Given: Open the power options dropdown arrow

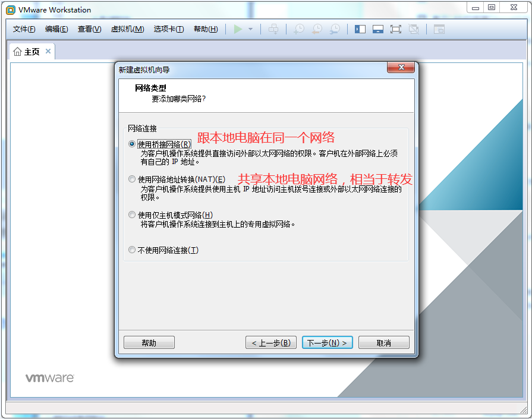Looking at the screenshot, I should click(250, 29).
